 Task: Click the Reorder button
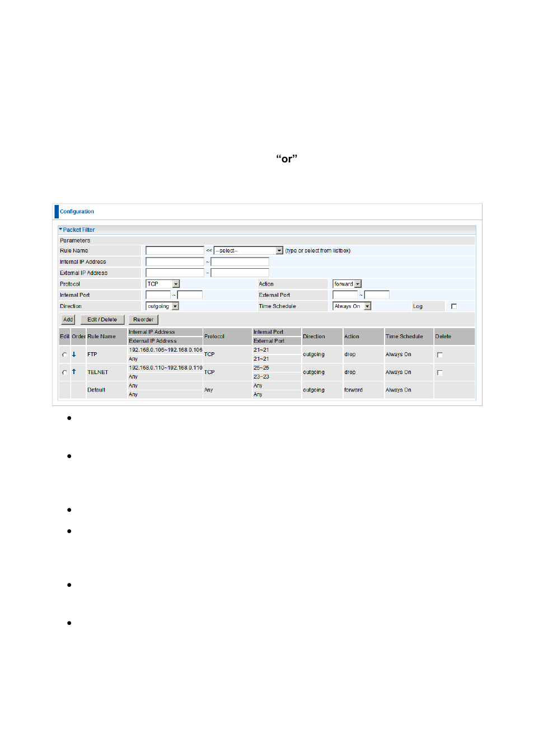click(x=143, y=320)
